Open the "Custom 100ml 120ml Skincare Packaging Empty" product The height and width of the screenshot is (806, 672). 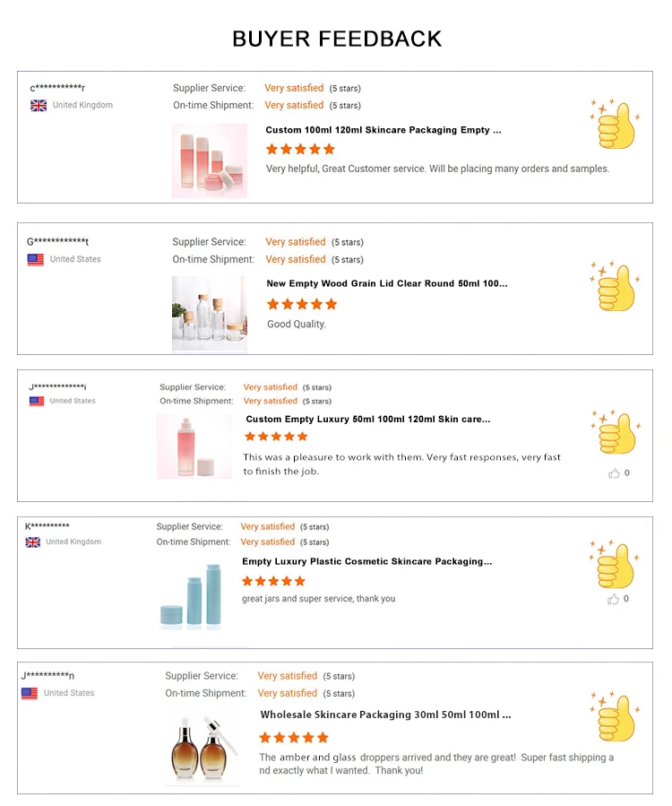[x=383, y=131]
